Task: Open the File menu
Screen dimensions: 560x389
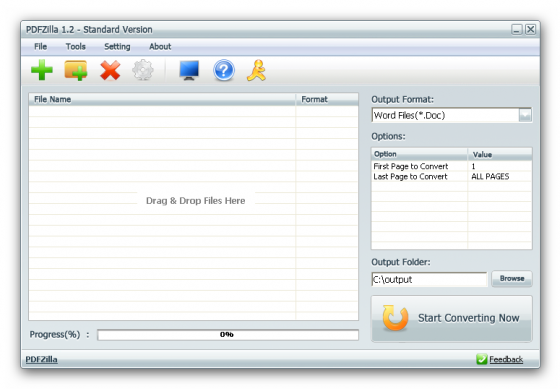Action: tap(40, 46)
